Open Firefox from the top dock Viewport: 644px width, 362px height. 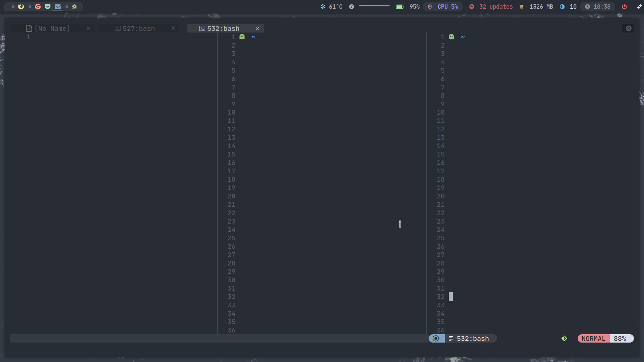point(21,7)
